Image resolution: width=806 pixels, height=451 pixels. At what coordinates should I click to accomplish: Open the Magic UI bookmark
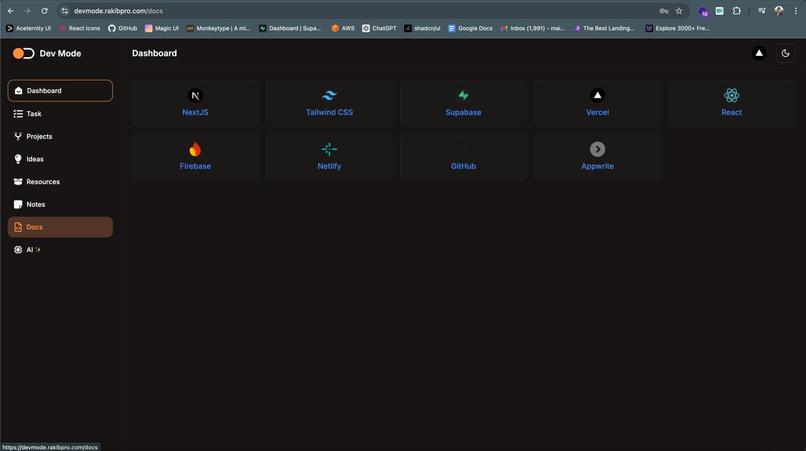coord(162,28)
